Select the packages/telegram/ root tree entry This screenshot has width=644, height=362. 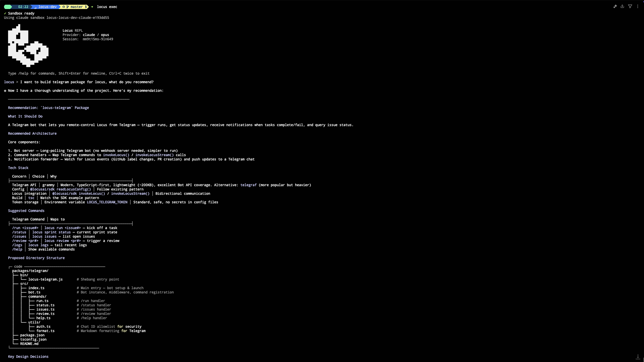coord(30,271)
